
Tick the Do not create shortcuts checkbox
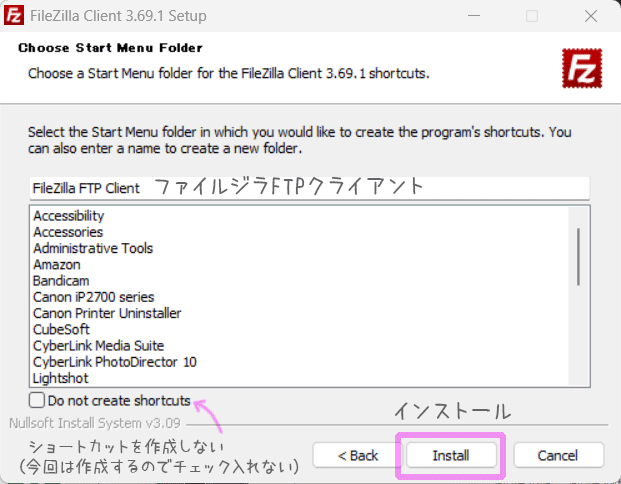[x=37, y=400]
